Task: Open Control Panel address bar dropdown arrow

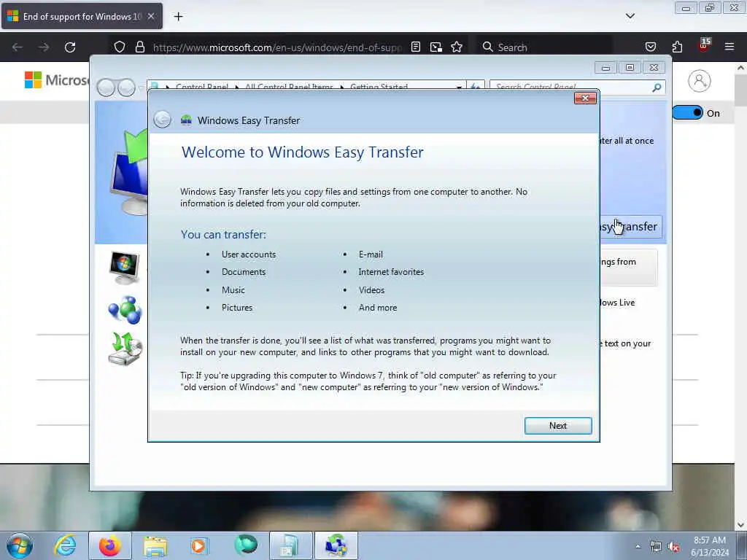Action: click(459, 87)
